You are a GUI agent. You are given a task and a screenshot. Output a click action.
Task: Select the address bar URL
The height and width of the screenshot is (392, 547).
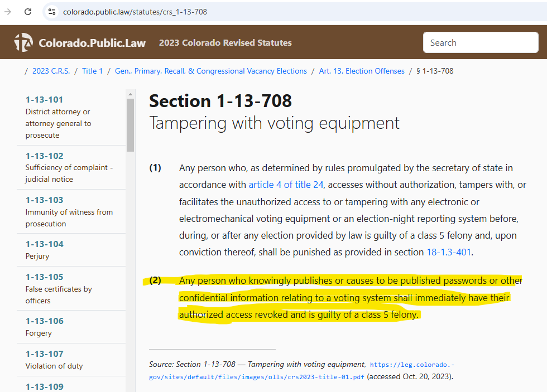135,12
